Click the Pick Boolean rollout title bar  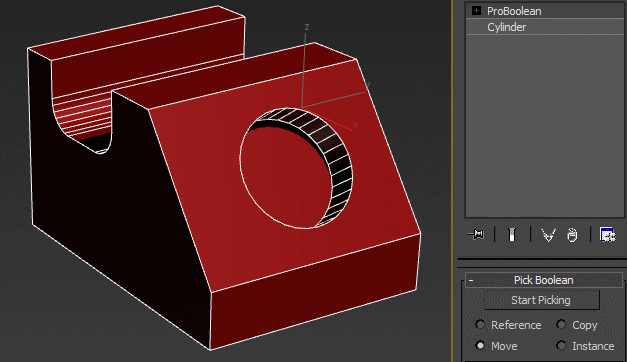pyautogui.click(x=543, y=280)
